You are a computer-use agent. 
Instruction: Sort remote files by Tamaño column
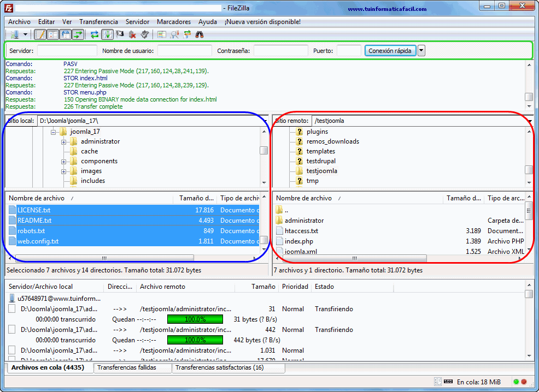pos(464,198)
